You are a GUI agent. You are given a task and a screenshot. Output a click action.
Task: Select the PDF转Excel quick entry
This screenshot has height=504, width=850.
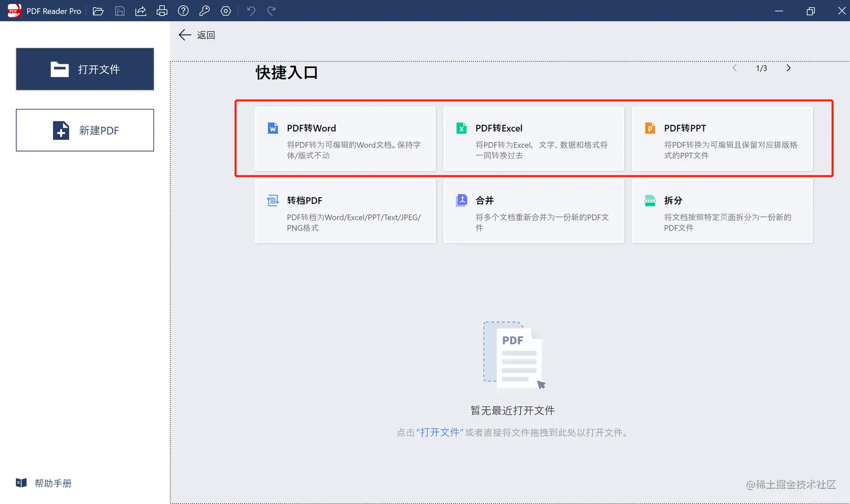coord(533,139)
